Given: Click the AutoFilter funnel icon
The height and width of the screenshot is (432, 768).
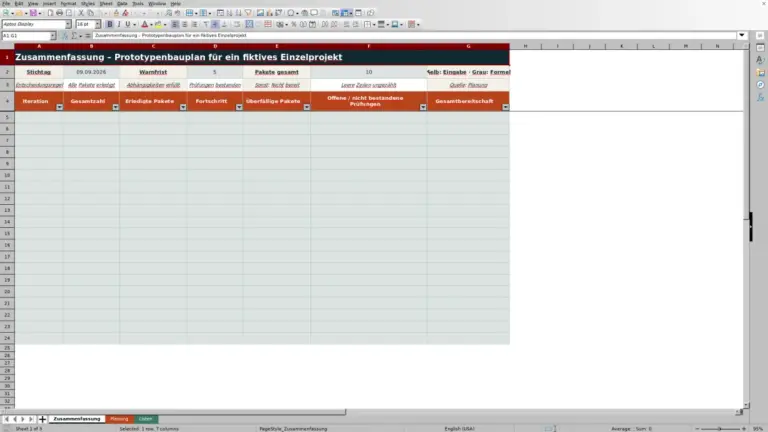Looking at the screenshot, I should [248, 13].
